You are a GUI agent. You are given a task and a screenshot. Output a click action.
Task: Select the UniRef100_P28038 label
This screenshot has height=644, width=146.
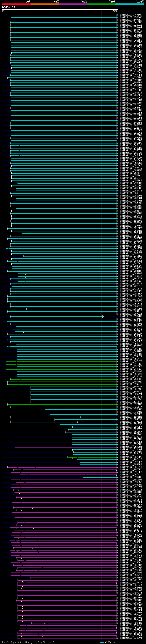coord(131,376)
